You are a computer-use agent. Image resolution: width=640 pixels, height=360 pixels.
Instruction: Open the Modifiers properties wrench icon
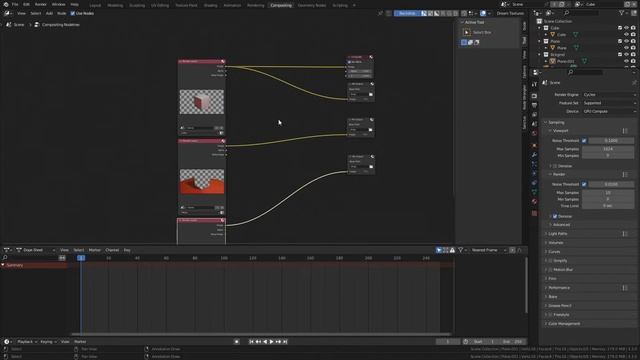click(534, 155)
